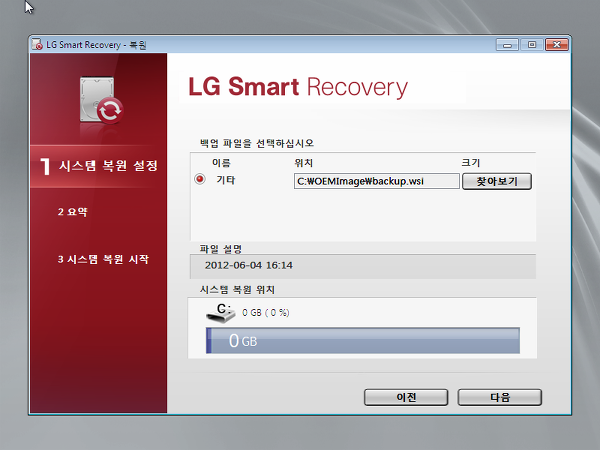Click the backup file path field

click(377, 181)
